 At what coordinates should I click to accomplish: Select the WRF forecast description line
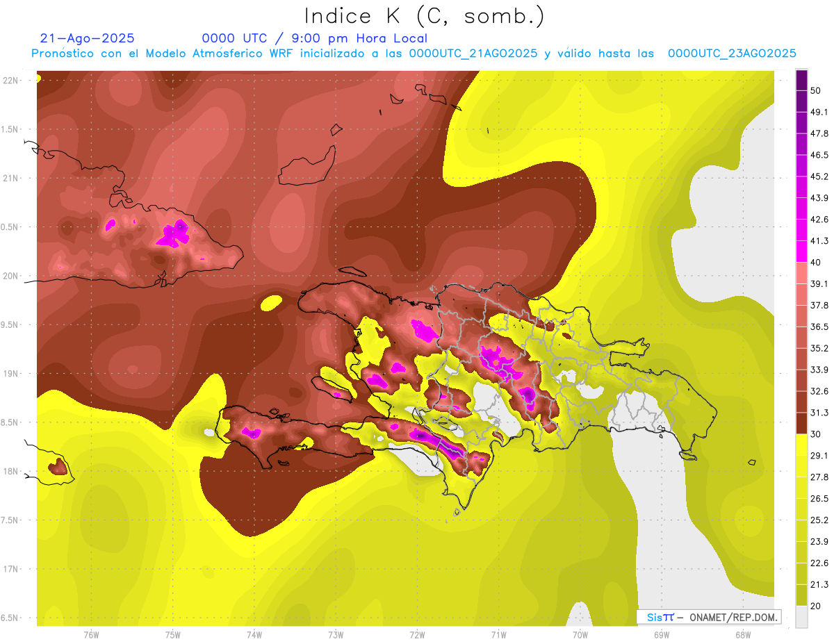click(x=414, y=53)
